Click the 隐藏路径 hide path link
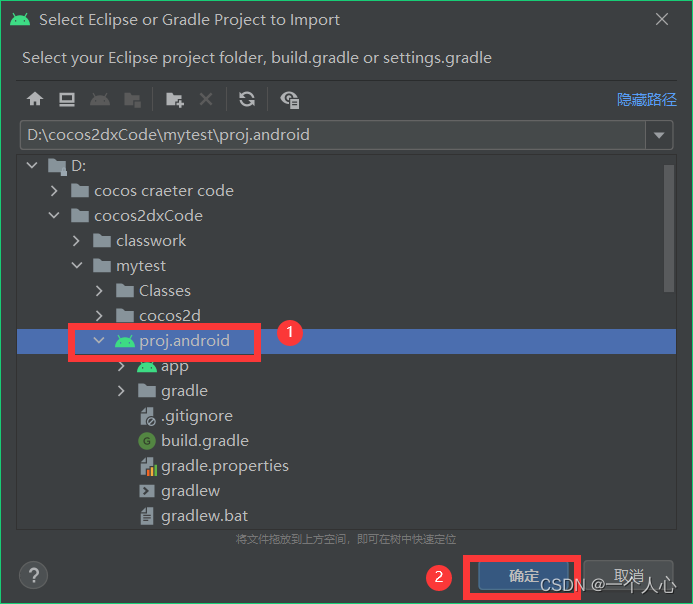The width and height of the screenshot is (693, 604). click(x=647, y=99)
